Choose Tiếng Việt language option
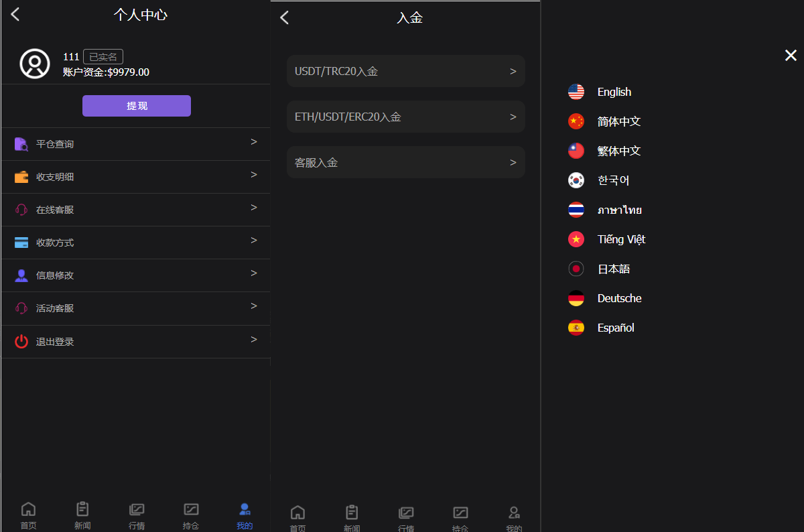Viewport: 804px width, 532px height. pos(620,239)
